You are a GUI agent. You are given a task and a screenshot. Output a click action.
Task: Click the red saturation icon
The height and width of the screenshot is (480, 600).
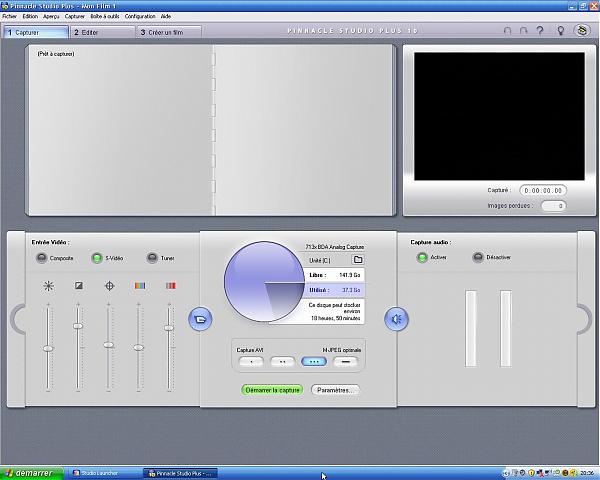click(171, 286)
